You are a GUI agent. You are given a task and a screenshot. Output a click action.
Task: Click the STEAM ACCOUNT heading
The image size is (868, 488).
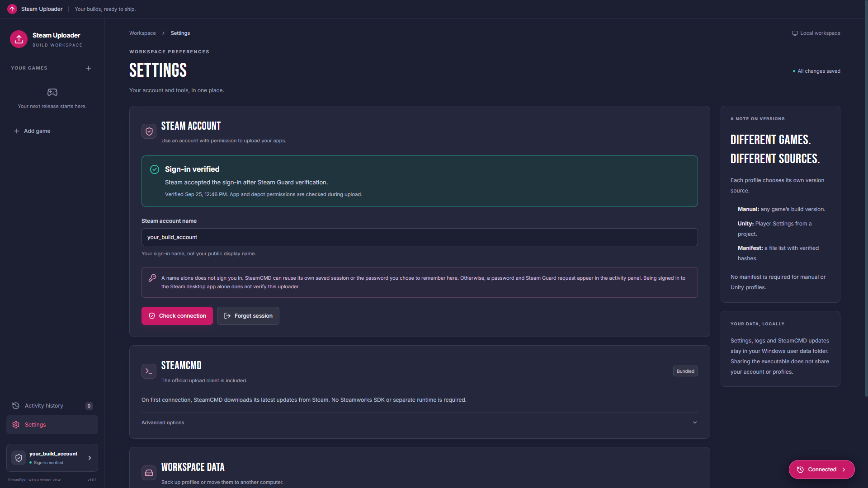(191, 126)
